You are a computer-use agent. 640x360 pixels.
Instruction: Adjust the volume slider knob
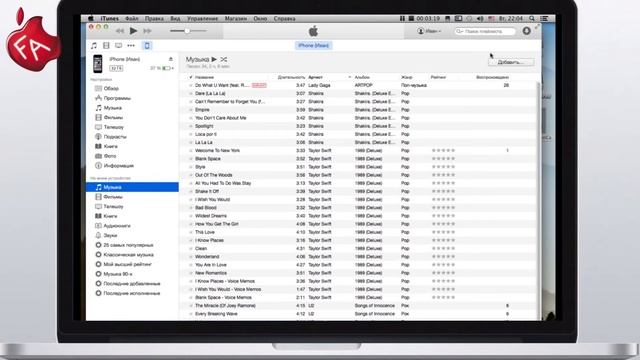pos(187,31)
